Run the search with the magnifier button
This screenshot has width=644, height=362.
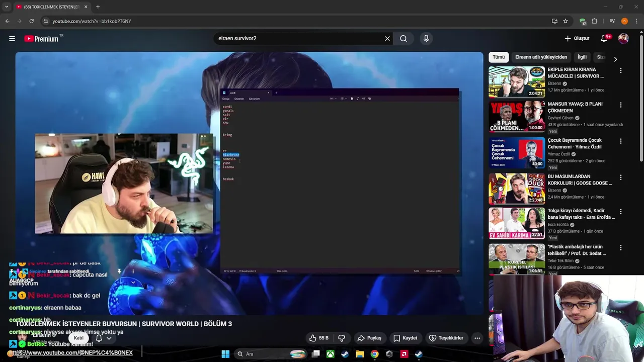click(404, 38)
